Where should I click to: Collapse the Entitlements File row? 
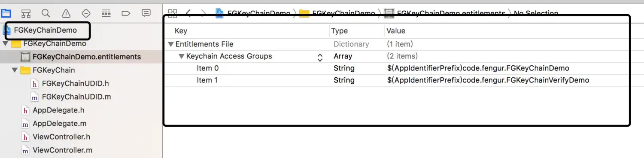171,44
